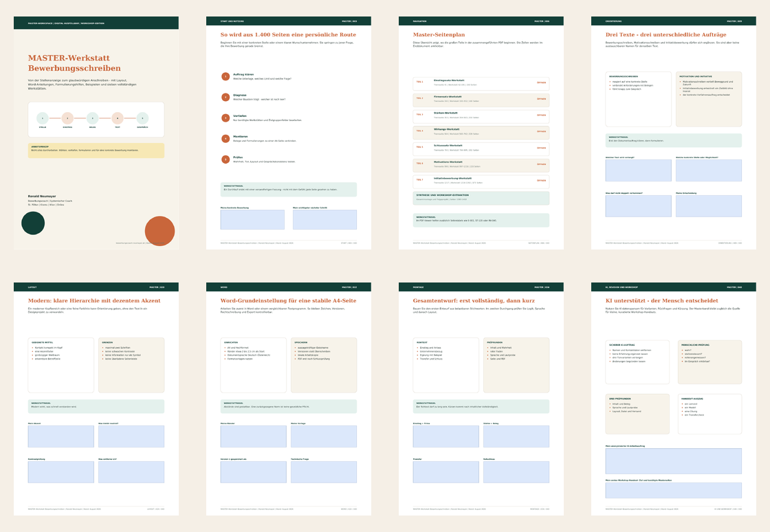Click the heading 'Master-Seitenplan'
770x532 pixels.
coord(439,35)
